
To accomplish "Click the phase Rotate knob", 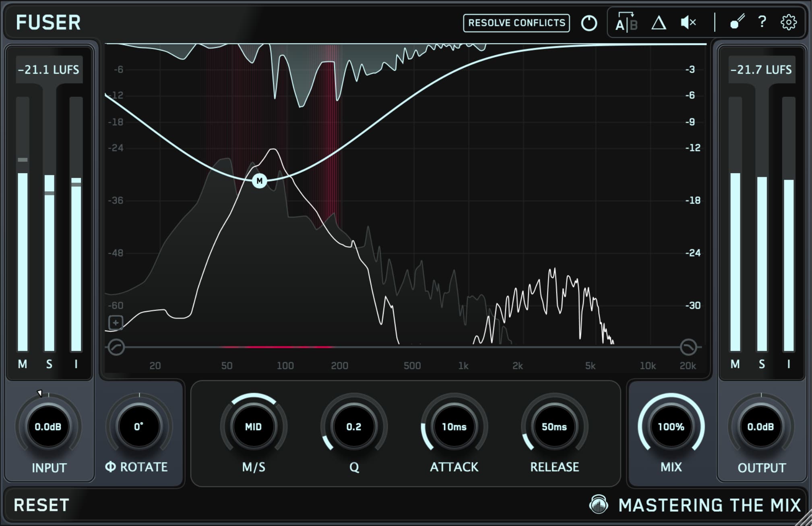I will [139, 427].
